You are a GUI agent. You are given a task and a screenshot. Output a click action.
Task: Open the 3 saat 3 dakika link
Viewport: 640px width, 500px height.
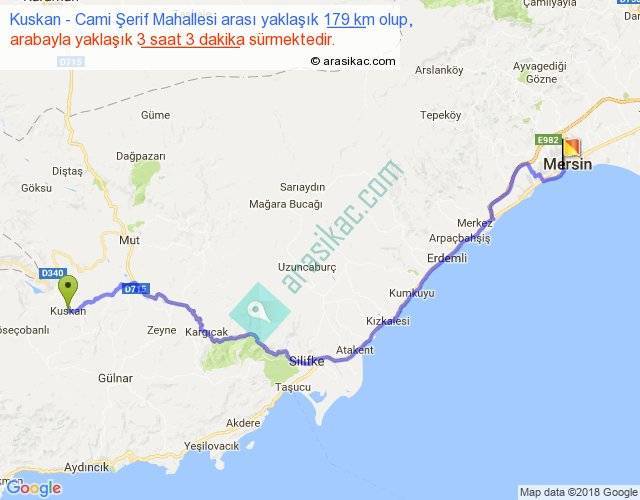(191, 40)
